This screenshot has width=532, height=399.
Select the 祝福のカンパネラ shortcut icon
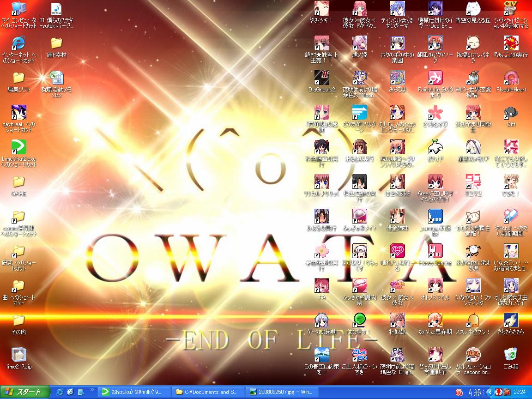(473, 43)
